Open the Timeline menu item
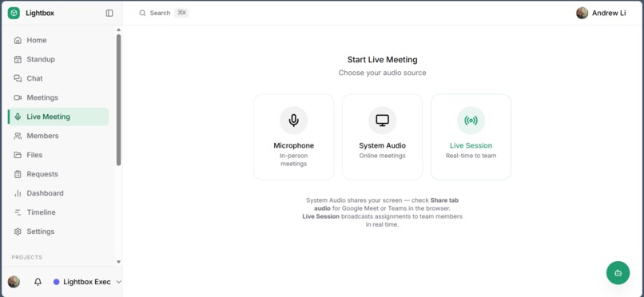The width and height of the screenshot is (644, 297). tap(58, 212)
